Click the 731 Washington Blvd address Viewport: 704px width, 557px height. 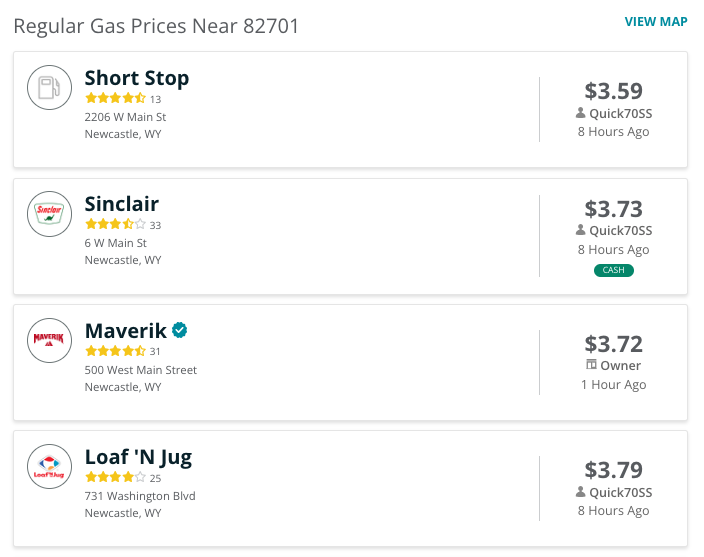point(140,496)
